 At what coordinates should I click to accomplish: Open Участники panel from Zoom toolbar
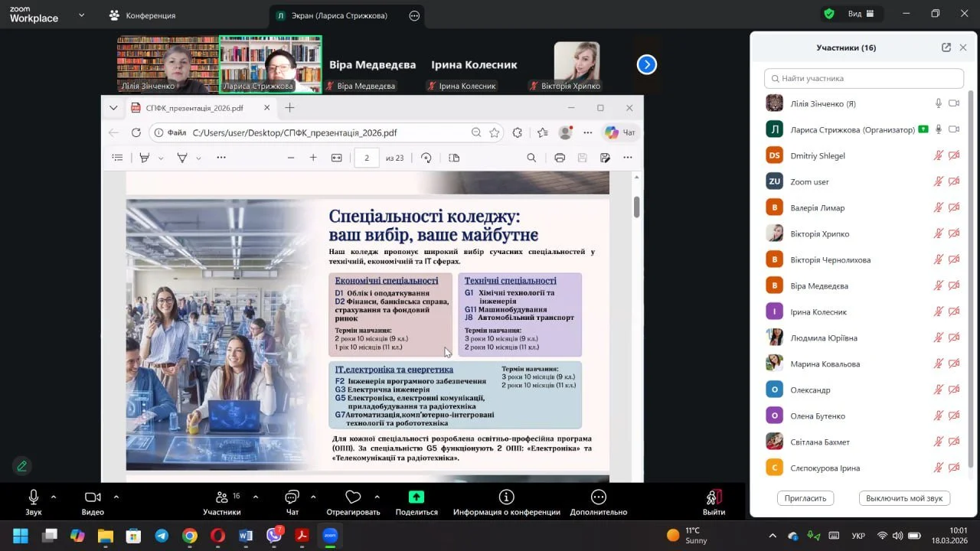click(222, 502)
